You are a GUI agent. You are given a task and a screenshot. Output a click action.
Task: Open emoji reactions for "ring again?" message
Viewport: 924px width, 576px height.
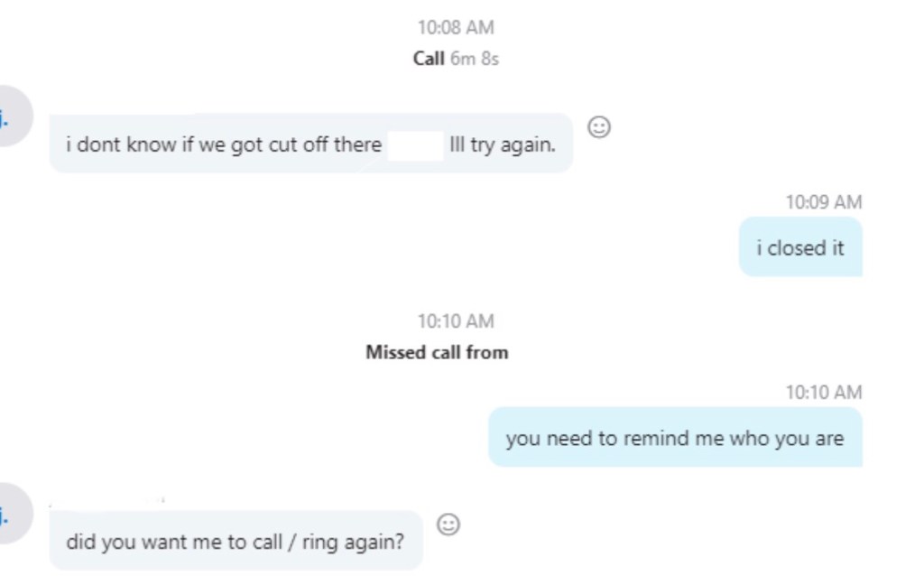[448, 524]
